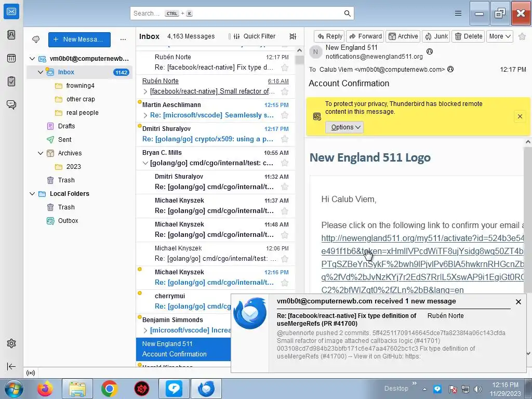Image resolution: width=532 pixels, height=399 pixels.
Task: Open the Address Book space
Action: [11, 35]
